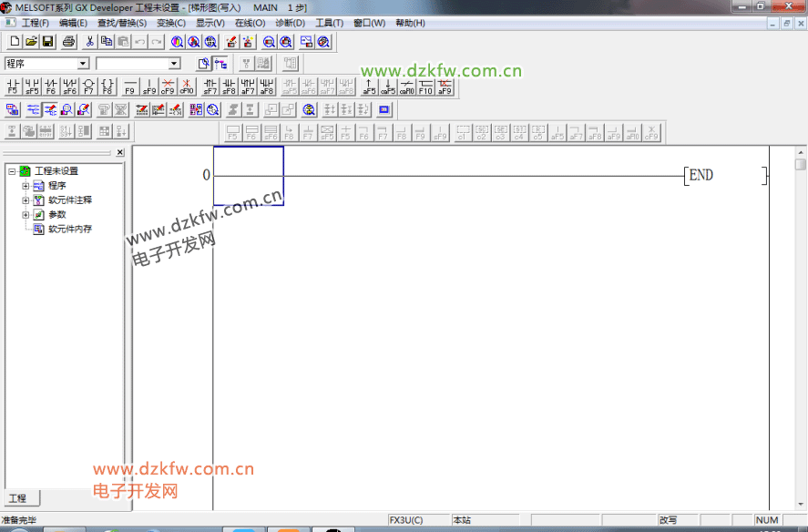Expand the 参数 tree node

[26, 215]
